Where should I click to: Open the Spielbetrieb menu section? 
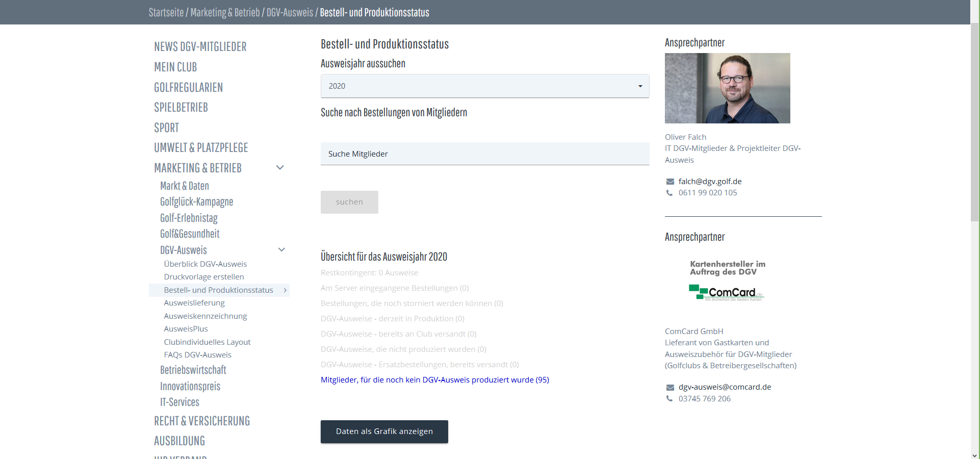click(x=181, y=108)
